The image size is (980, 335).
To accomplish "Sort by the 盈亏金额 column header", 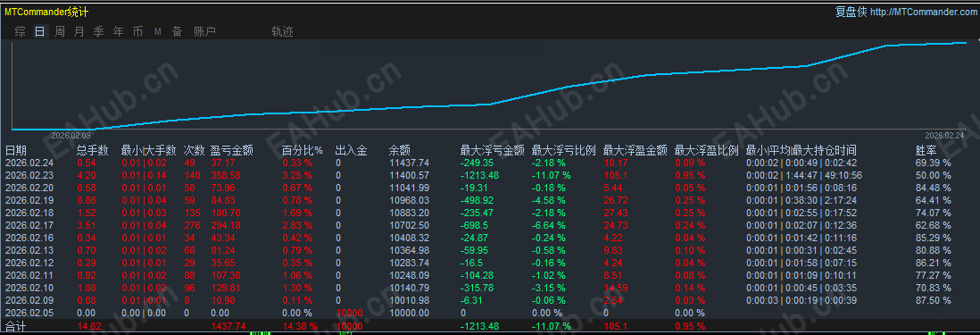I will (232, 151).
